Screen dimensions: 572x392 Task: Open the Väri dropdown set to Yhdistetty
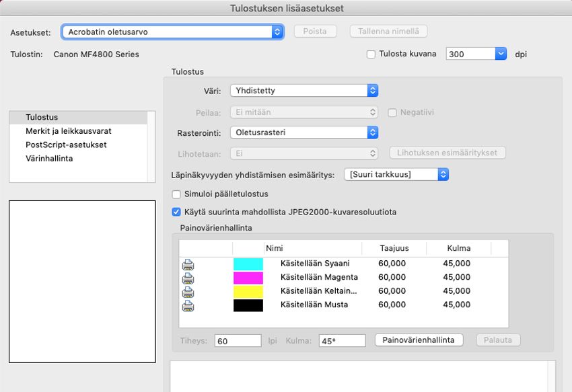click(x=303, y=90)
